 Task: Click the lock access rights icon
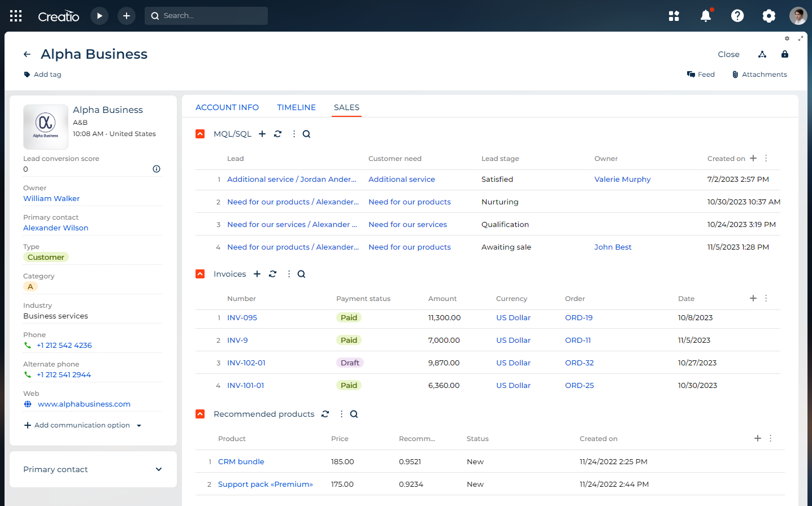(x=785, y=54)
